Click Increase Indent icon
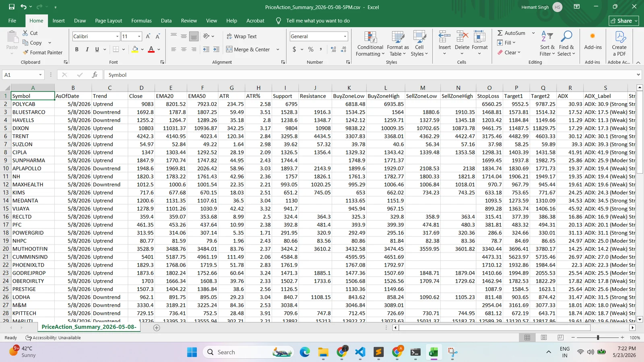Image resolution: width=644 pixels, height=362 pixels. (x=216, y=49)
